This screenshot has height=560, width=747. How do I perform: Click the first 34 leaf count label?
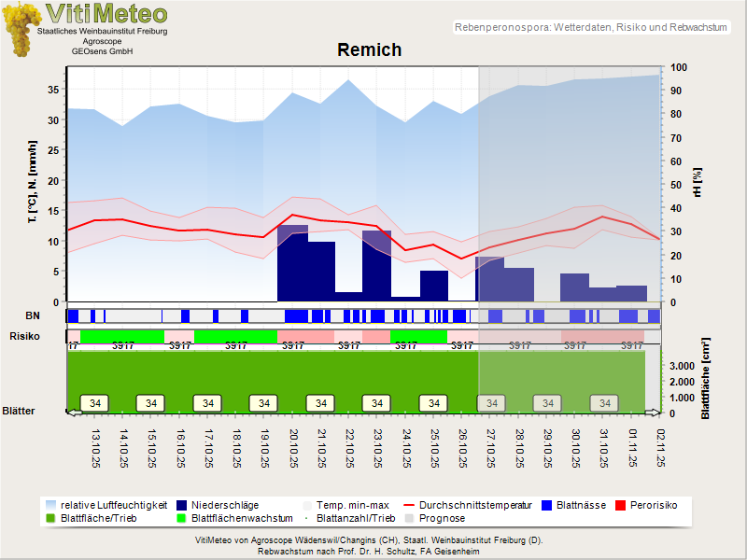[x=95, y=403]
